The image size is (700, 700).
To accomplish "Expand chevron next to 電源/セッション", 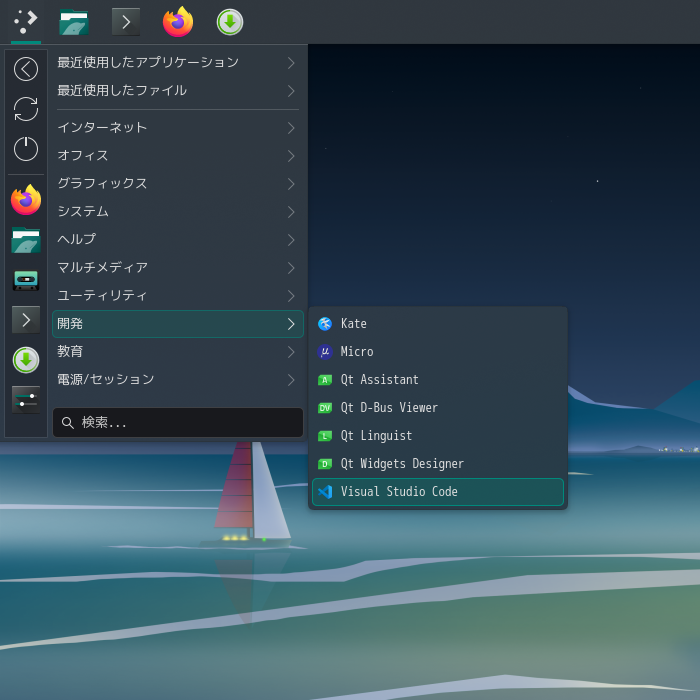I will 291,380.
